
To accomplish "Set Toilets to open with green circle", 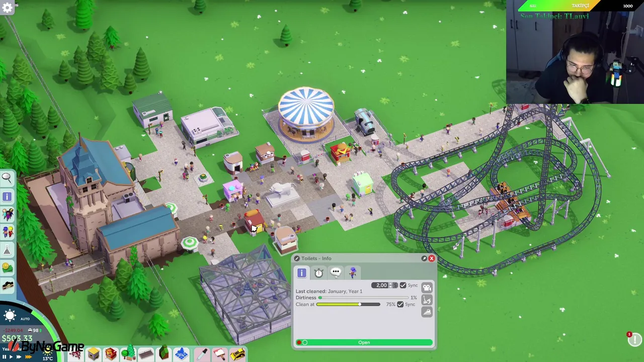I will (x=304, y=342).
